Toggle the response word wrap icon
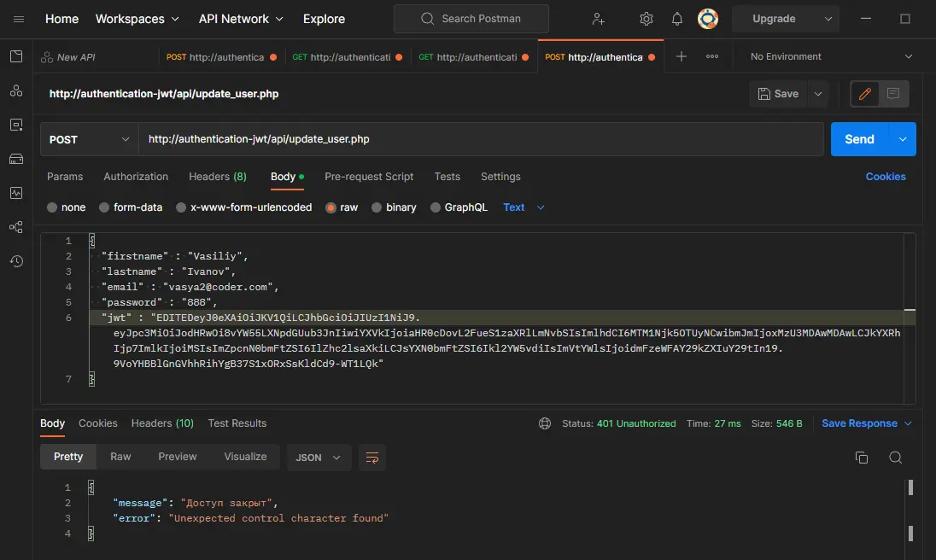 tap(372, 458)
